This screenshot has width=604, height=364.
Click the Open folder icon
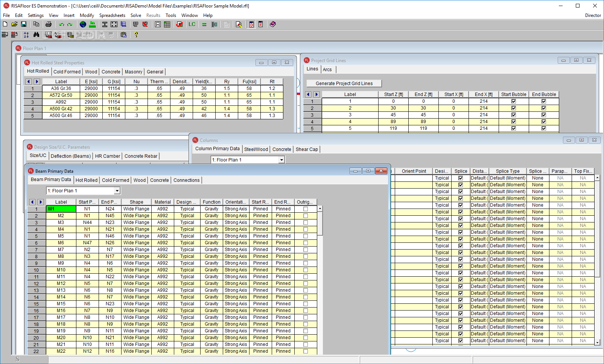coord(14,24)
